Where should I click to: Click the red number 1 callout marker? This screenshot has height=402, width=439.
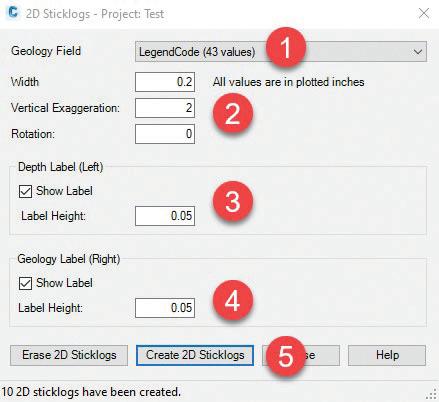tap(286, 47)
